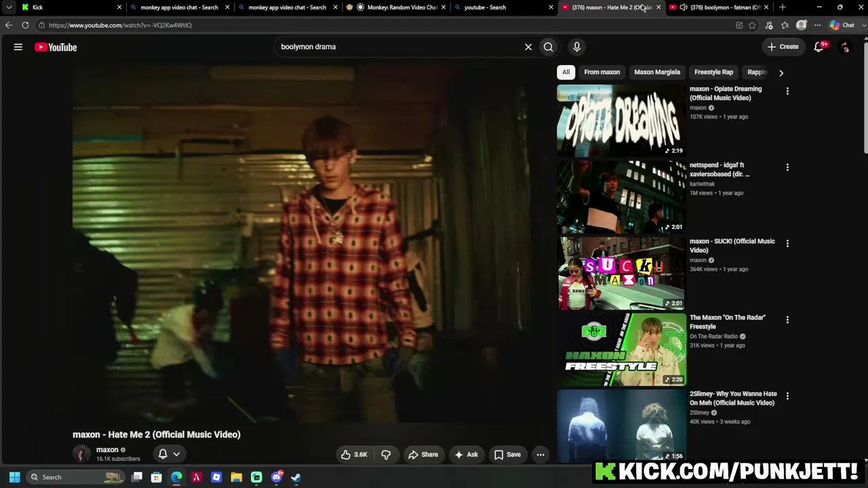This screenshot has height=488, width=868.
Task: Open options for nettspend idgaf video
Action: (x=787, y=167)
